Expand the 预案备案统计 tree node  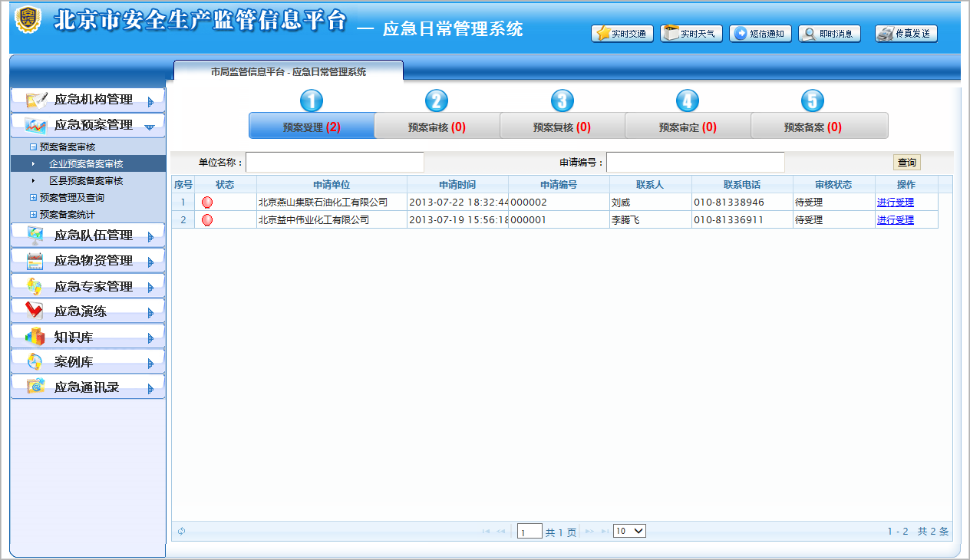33,215
